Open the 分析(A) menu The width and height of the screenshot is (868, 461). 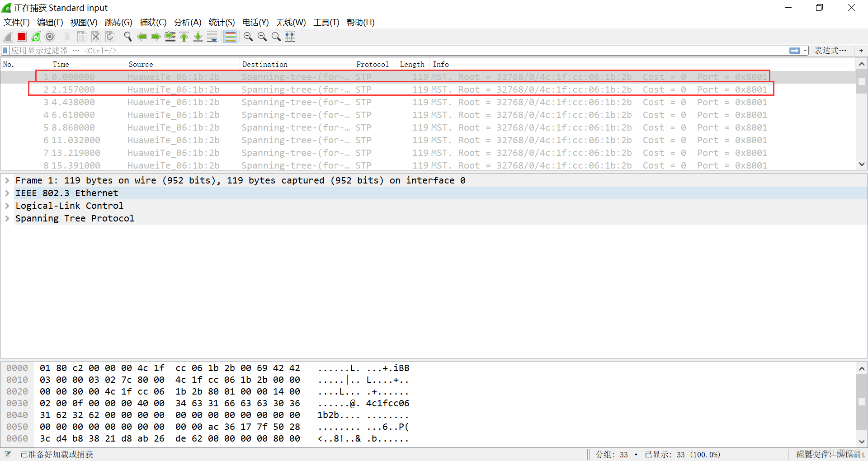(188, 23)
